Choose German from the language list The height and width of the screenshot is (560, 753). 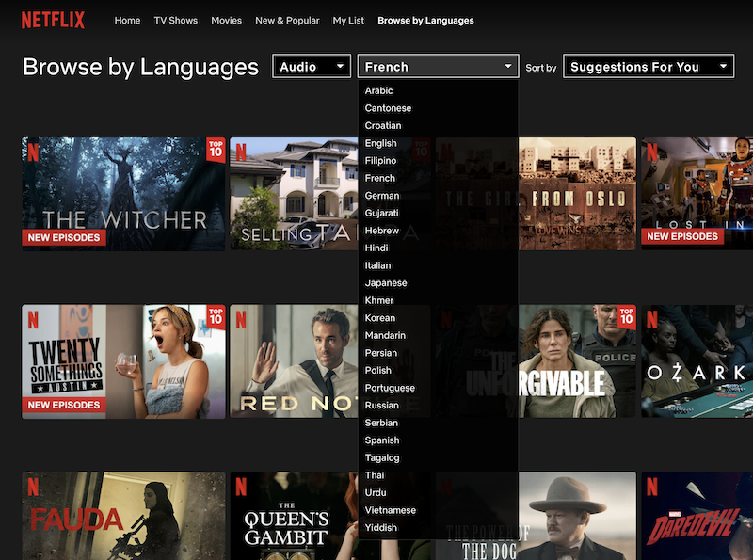coord(382,196)
